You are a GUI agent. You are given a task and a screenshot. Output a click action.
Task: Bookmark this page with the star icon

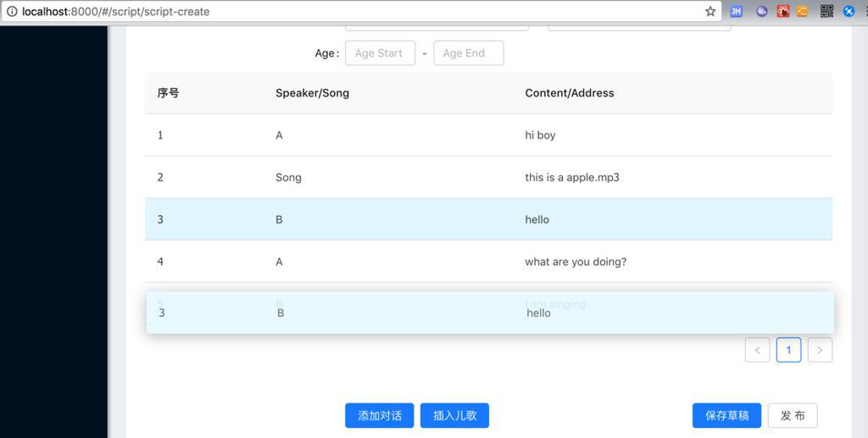(x=710, y=12)
